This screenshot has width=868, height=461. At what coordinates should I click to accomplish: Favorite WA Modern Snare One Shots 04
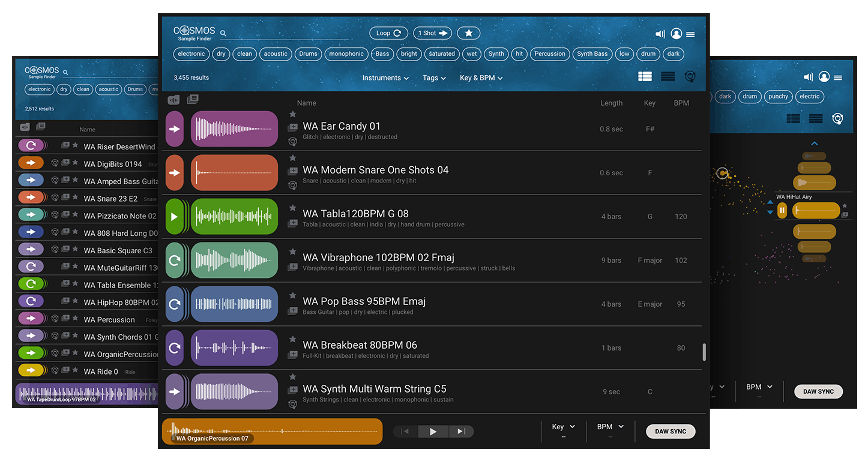pyautogui.click(x=292, y=158)
